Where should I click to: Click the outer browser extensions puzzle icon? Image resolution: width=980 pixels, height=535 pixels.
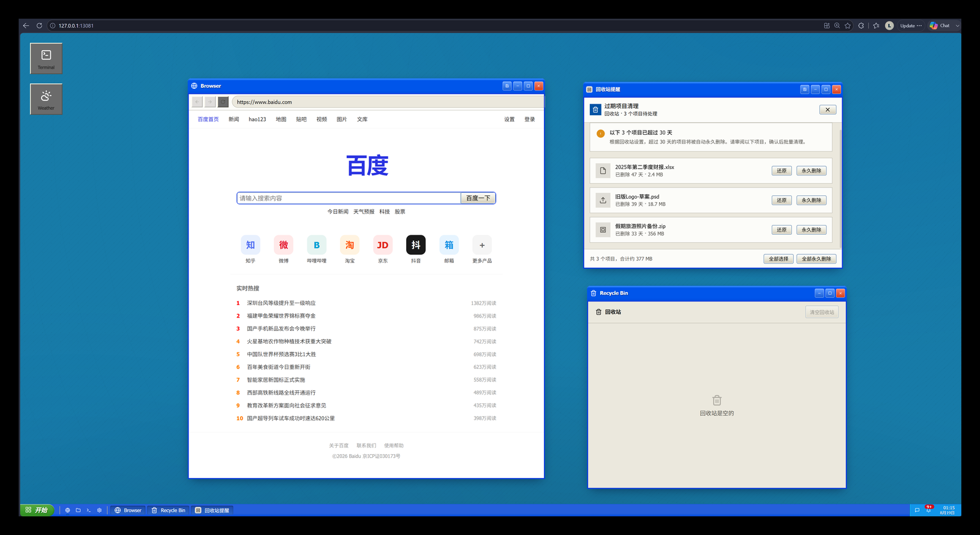pos(861,26)
